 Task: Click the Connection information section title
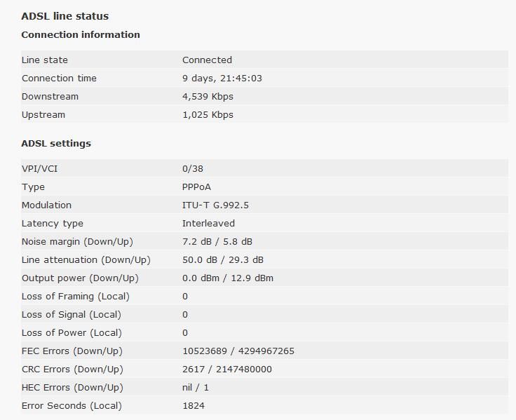(81, 34)
